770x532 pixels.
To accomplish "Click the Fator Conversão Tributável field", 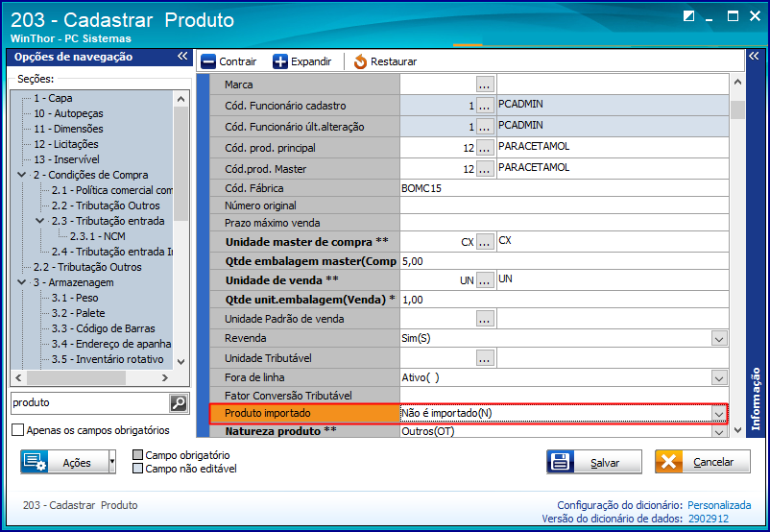I will 564,396.
